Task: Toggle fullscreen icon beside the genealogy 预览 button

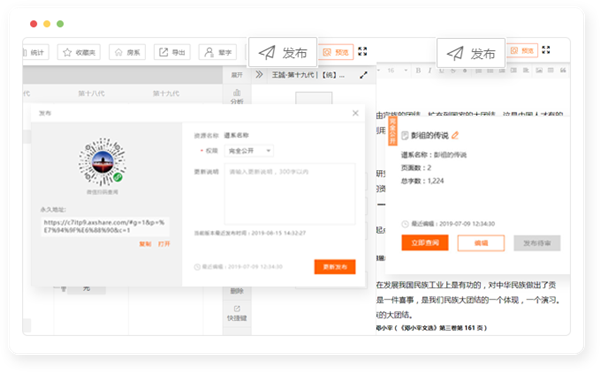Action: point(362,51)
